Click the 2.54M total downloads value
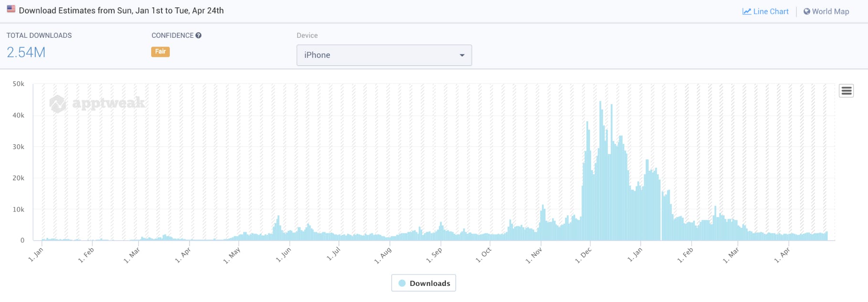This screenshot has width=868, height=302. point(26,53)
